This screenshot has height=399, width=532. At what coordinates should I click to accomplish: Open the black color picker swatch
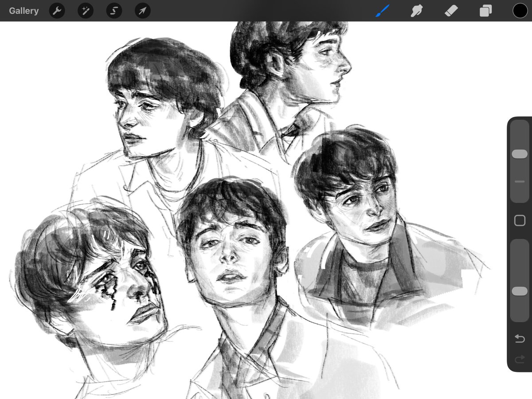(x=520, y=11)
